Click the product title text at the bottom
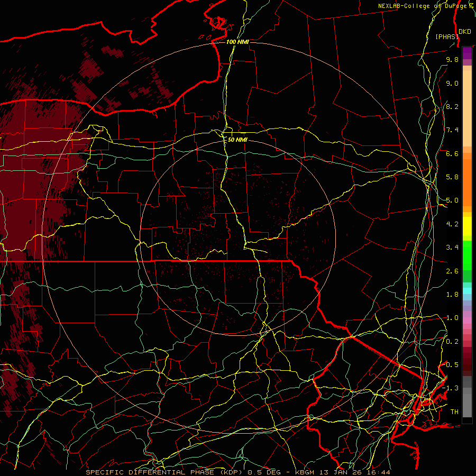 coord(237,472)
